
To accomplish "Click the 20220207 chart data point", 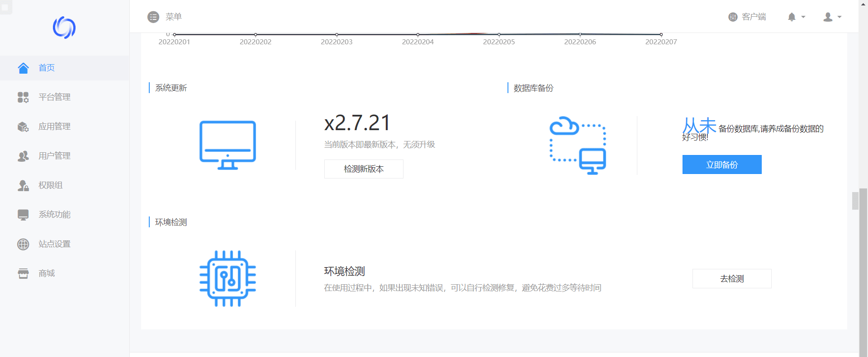I will (661, 34).
